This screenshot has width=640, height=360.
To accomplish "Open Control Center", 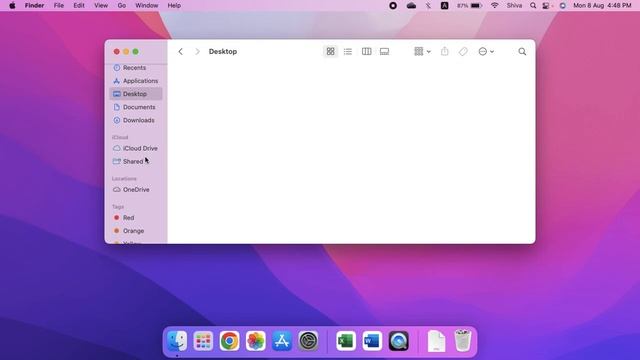I will pos(546,6).
